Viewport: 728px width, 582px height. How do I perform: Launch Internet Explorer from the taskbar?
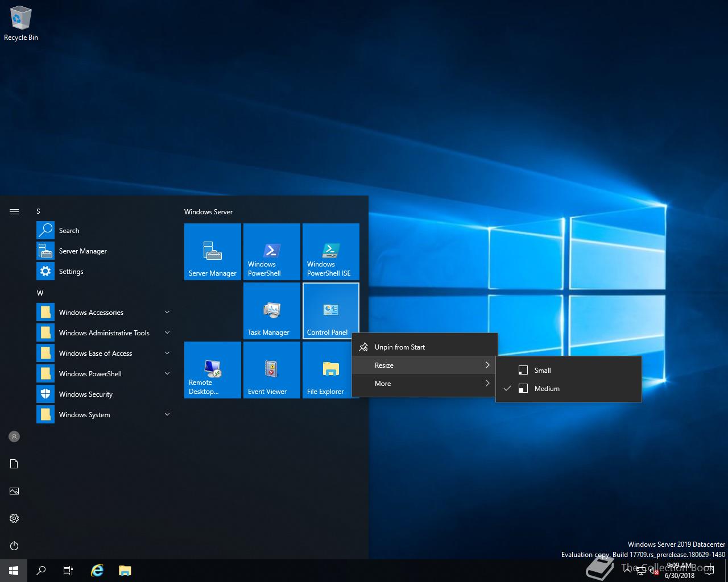pos(97,571)
